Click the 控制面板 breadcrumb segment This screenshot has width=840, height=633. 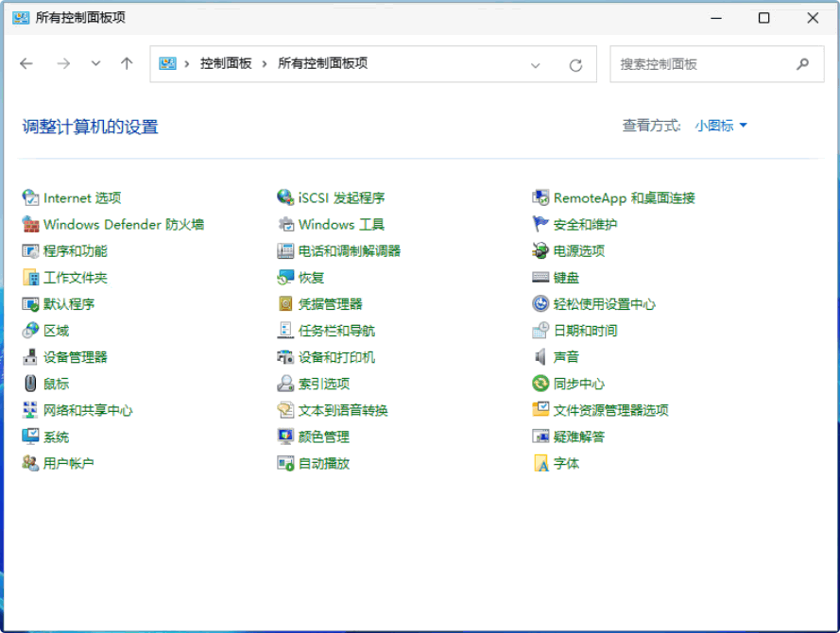(226, 63)
